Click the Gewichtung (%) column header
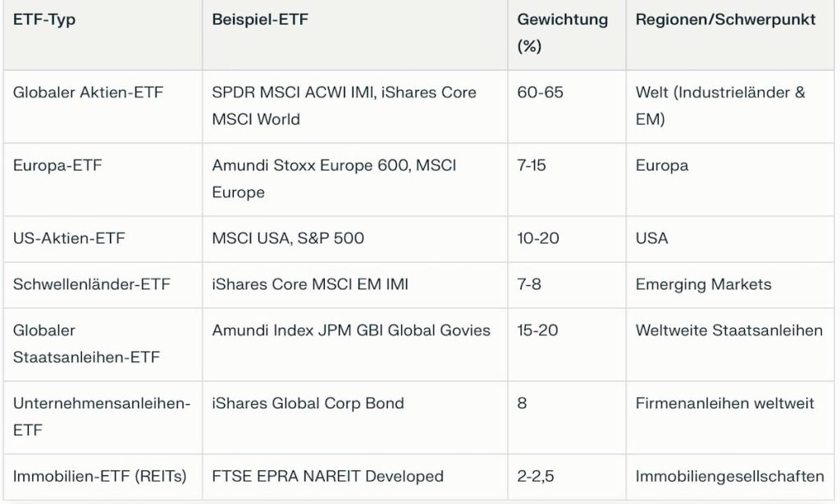Image resolution: width=840 pixels, height=504 pixels. 563,33
